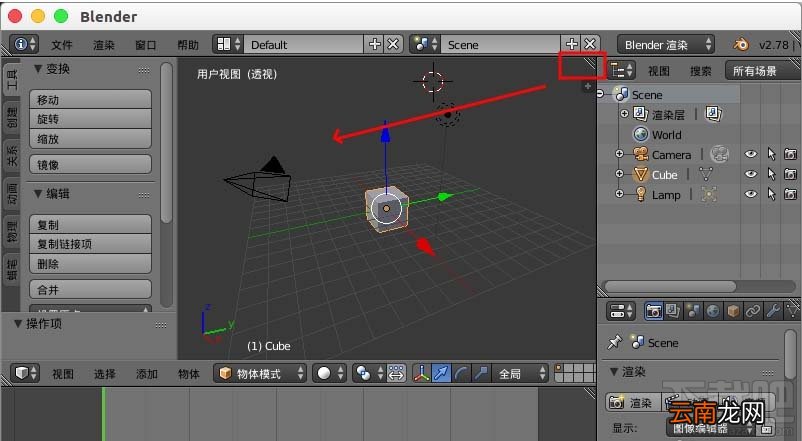Click the 移动 button
This screenshot has width=802, height=441.
(x=91, y=99)
